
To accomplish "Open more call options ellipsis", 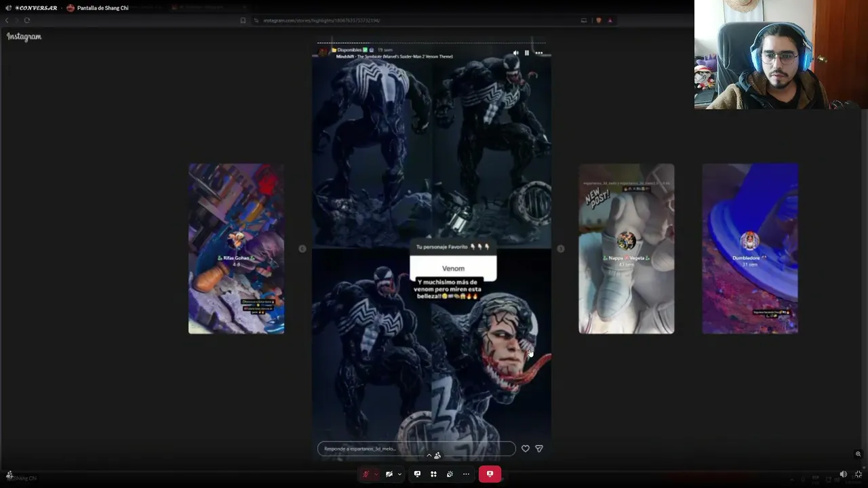I will 466,474.
